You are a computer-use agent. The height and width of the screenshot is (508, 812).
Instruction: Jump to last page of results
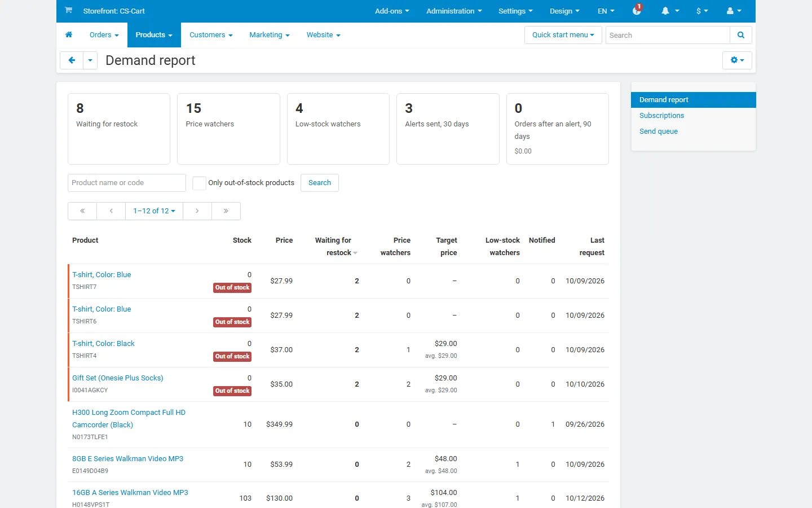226,211
